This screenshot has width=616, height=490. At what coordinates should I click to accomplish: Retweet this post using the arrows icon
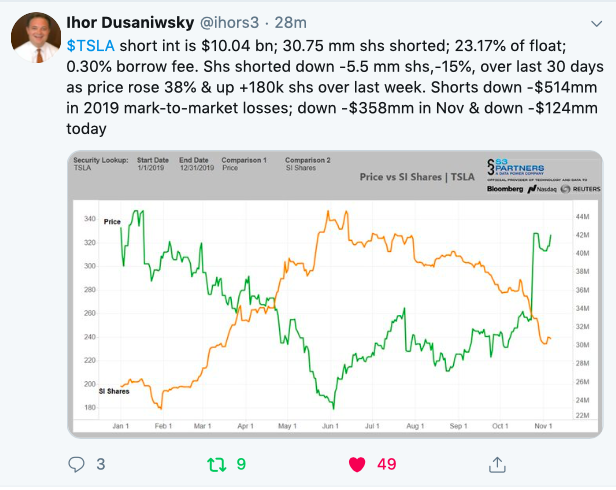coord(216,464)
